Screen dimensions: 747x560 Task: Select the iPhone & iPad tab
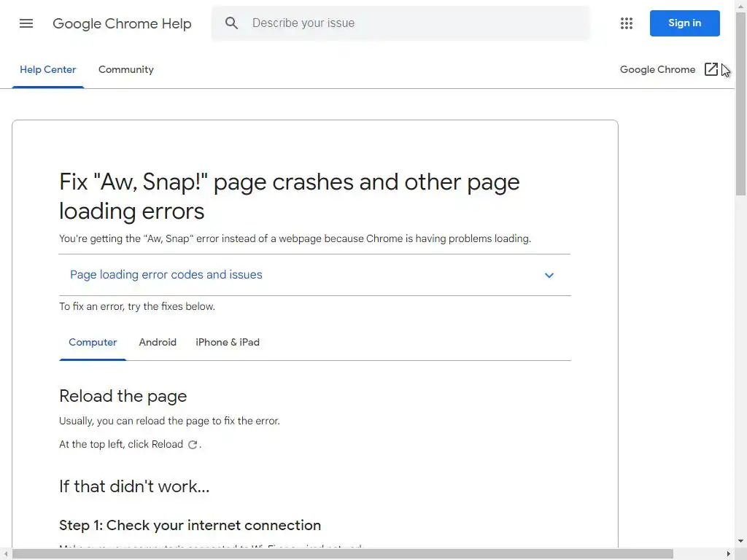point(228,342)
